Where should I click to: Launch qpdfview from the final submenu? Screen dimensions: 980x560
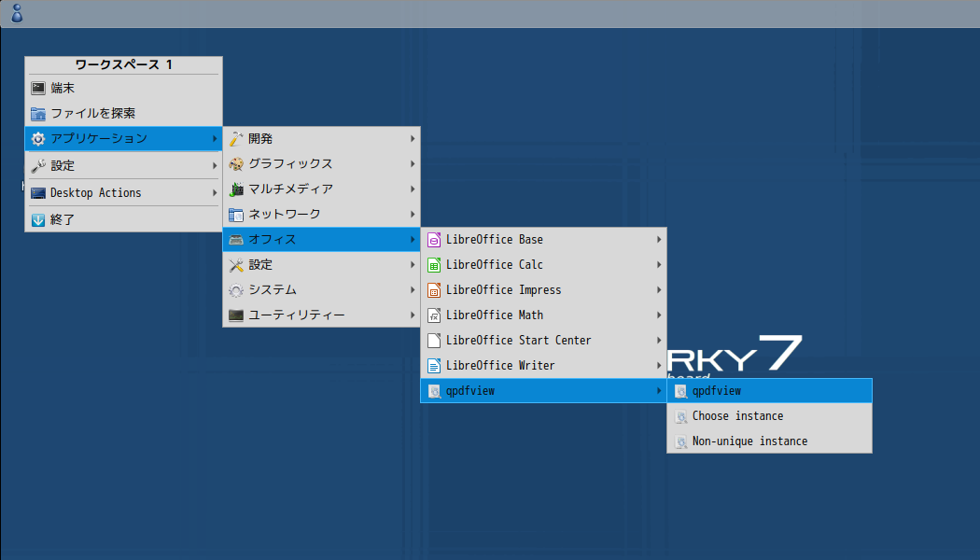coord(769,391)
